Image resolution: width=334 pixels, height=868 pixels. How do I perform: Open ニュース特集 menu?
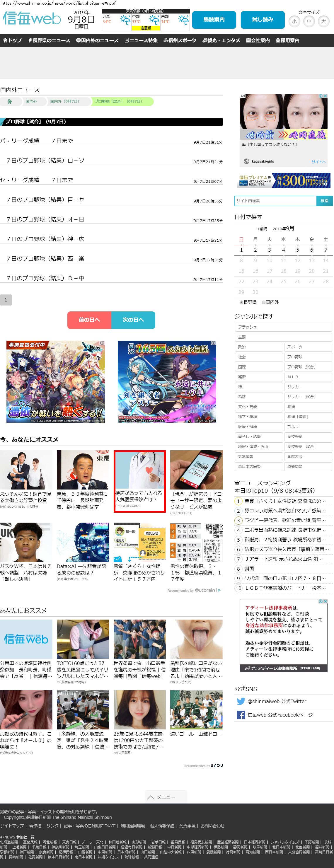[x=141, y=40]
